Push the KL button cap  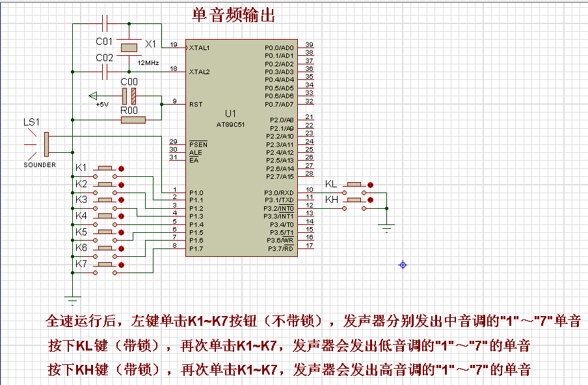pyautogui.click(x=354, y=184)
